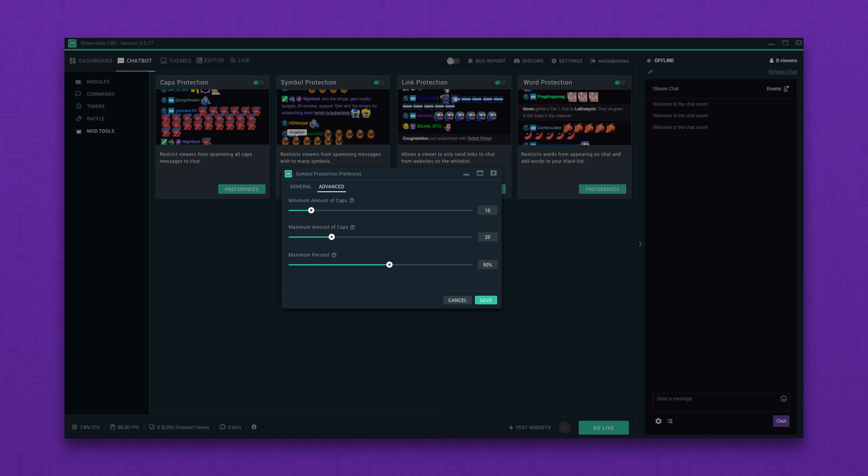Open Settings from top bar
868x476 pixels.
coord(567,61)
